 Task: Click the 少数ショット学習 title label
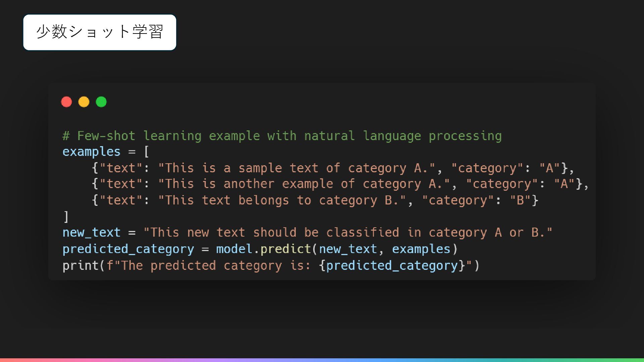[100, 32]
